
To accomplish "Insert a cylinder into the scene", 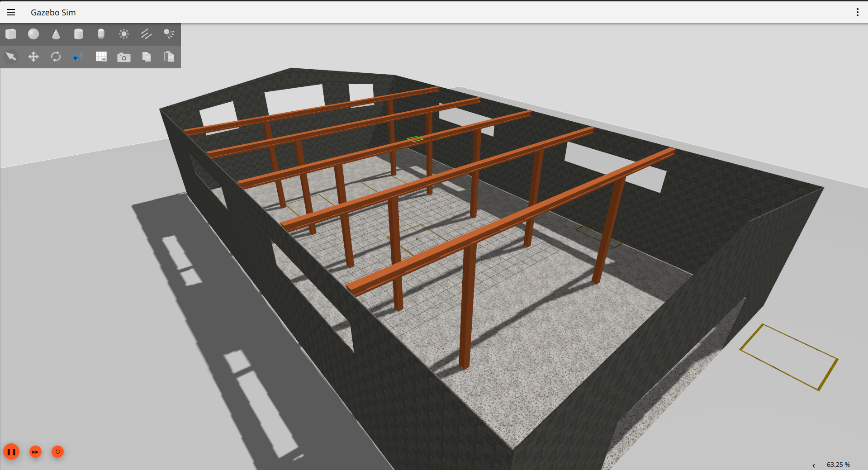I will (78, 34).
